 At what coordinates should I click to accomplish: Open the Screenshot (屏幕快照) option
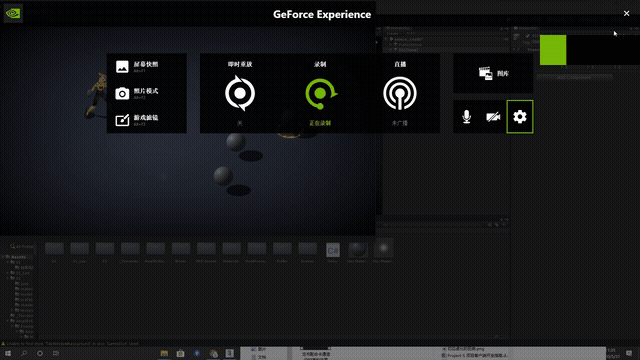(x=137, y=67)
